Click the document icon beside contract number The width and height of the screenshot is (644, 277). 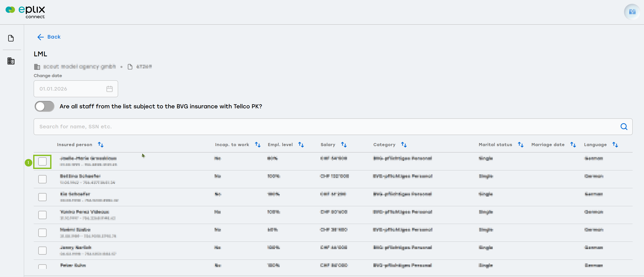tap(130, 67)
